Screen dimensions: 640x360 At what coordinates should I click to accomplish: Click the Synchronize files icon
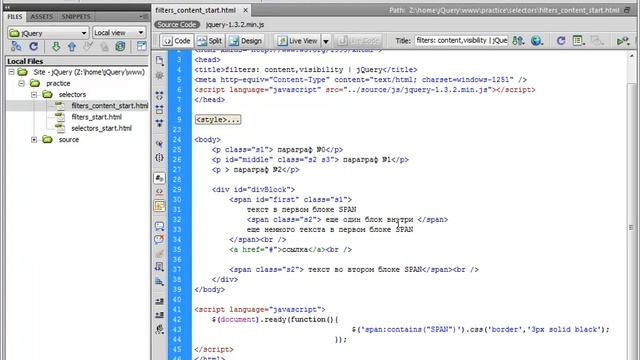(120, 46)
